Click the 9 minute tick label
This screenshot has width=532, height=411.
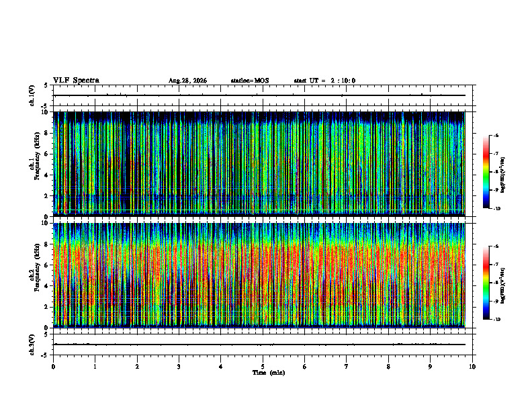[x=430, y=367]
